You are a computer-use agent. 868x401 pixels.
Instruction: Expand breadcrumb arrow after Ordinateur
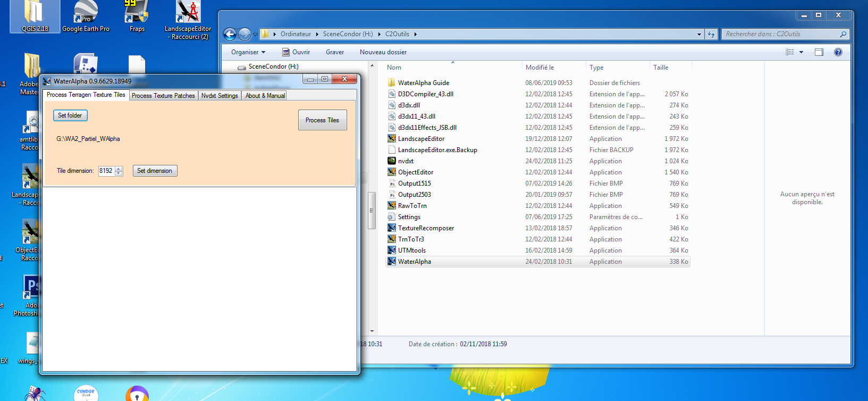pos(317,34)
